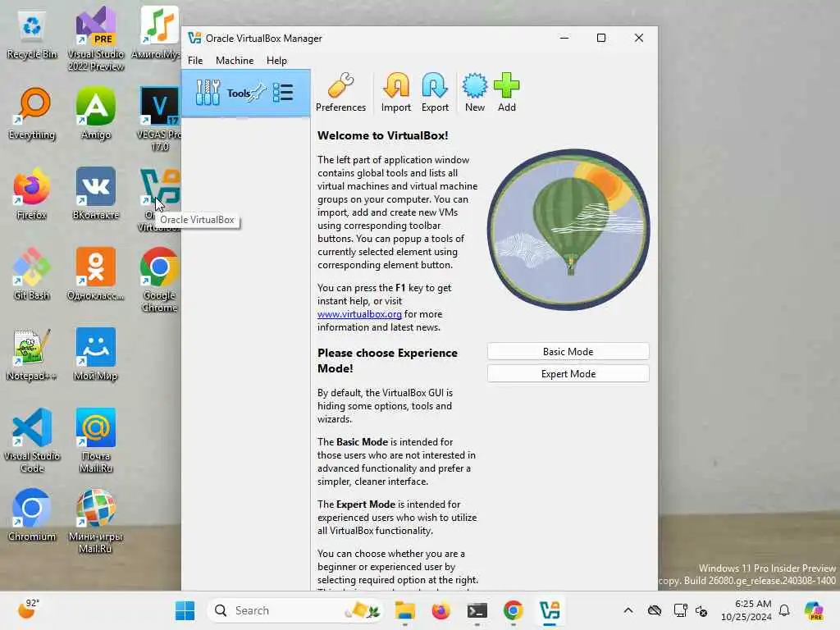The width and height of the screenshot is (840, 630).
Task: Click the Copilot preview tray icon
Action: pos(814,610)
